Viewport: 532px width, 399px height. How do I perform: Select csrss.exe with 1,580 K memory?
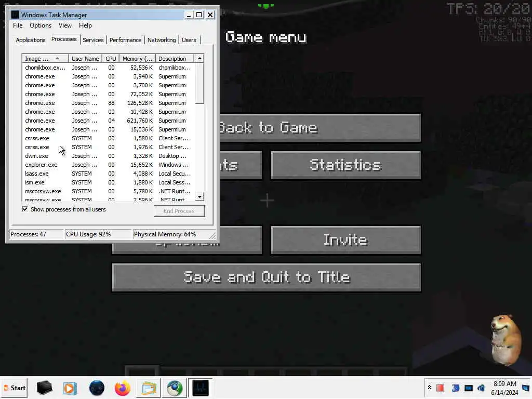pos(109,138)
